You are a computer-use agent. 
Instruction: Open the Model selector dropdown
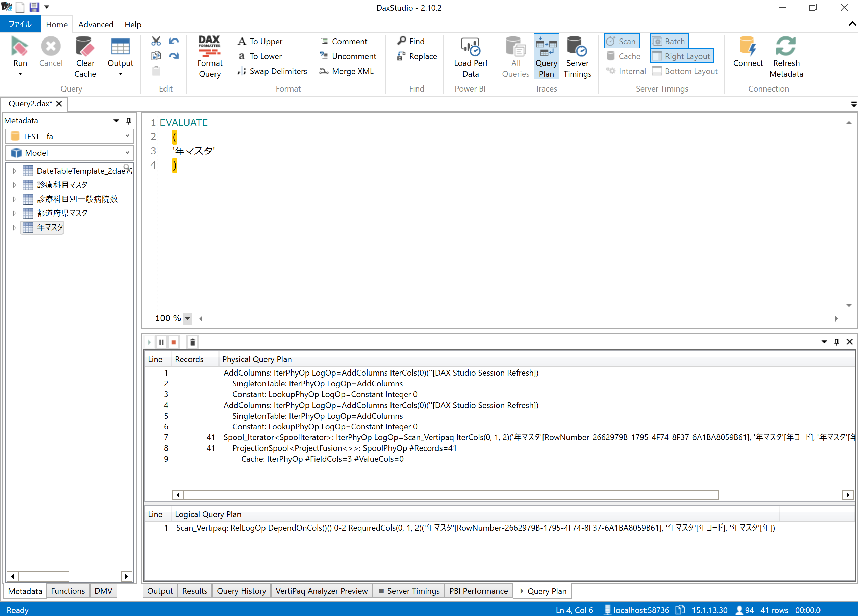127,152
